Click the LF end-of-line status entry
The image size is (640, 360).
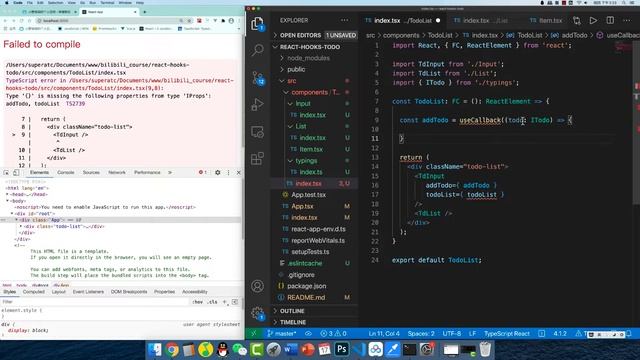[x=472, y=333]
